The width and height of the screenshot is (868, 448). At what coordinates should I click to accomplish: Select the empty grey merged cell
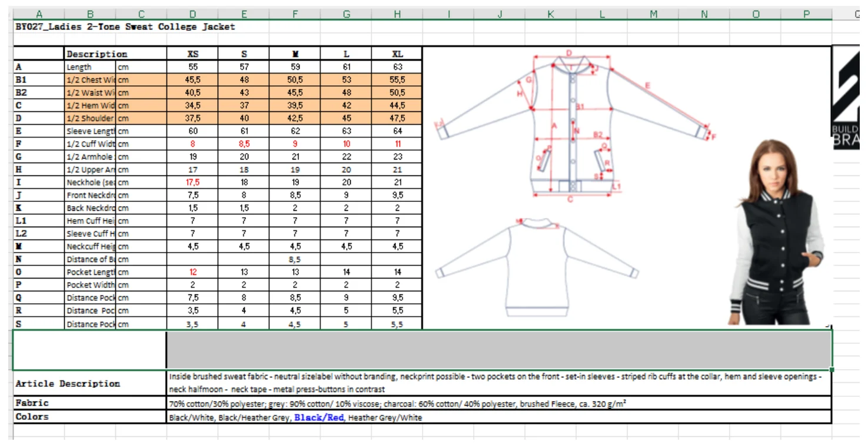(499, 350)
